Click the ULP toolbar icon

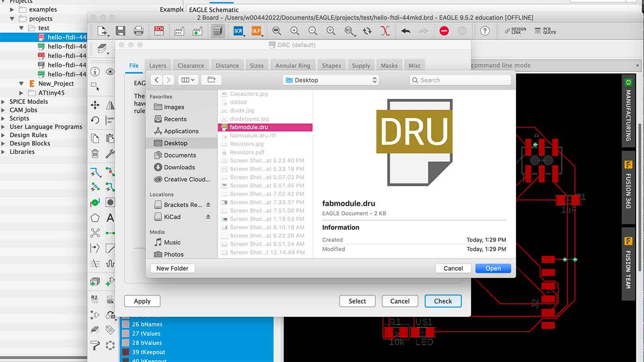(x=256, y=31)
